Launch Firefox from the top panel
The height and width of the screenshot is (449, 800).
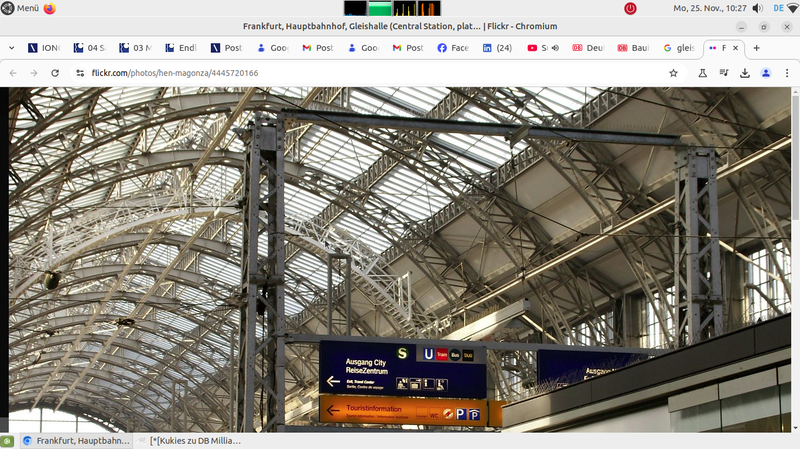point(50,8)
